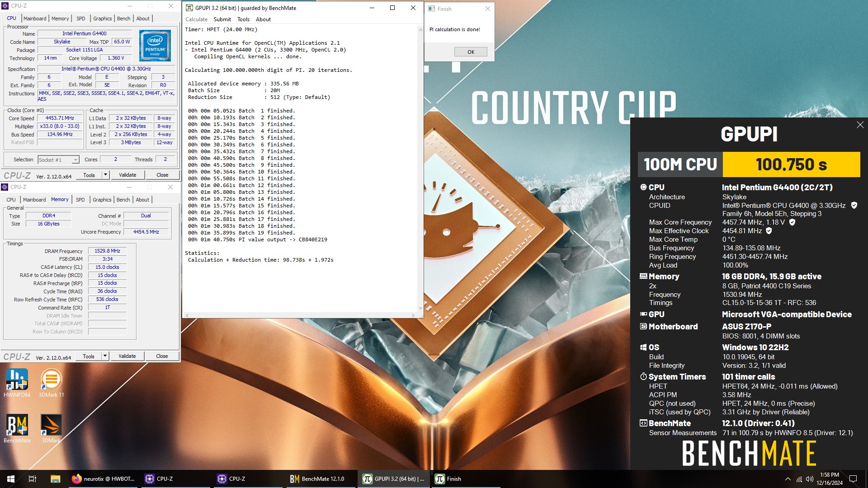Open volume control in system tray
The image size is (868, 488).
tap(810, 479)
